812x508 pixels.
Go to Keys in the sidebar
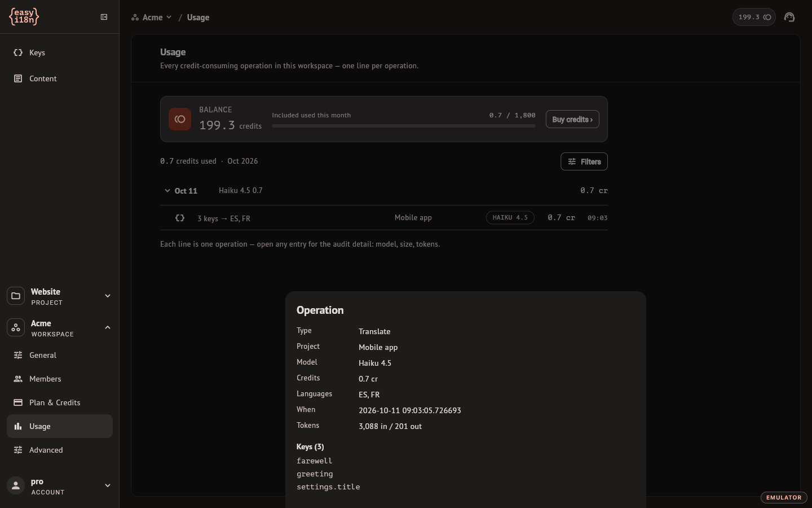tap(60, 52)
